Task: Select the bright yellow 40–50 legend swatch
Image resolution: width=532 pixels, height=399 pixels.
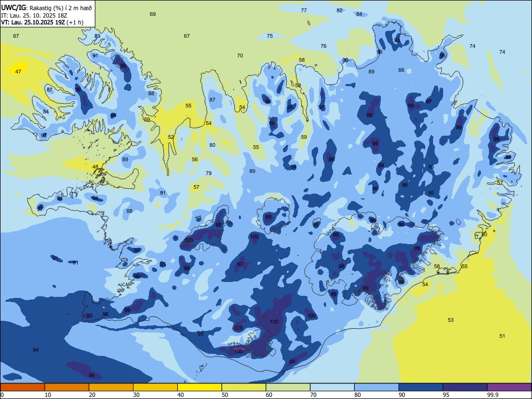Action: pos(199,387)
